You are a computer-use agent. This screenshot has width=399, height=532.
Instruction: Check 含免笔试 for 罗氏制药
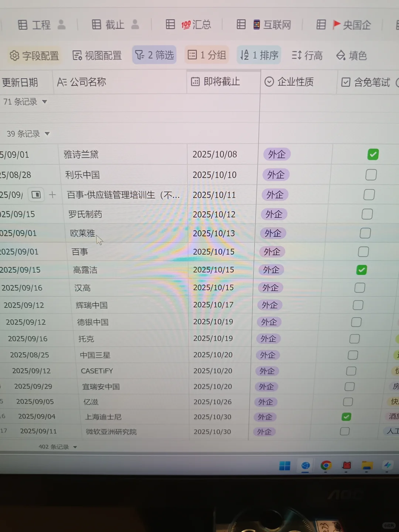(367, 214)
